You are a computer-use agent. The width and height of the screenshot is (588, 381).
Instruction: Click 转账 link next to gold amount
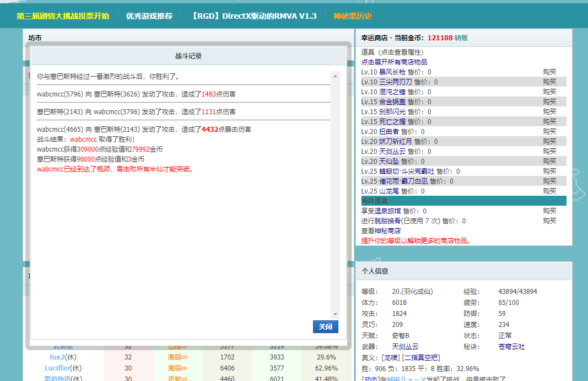[x=461, y=38]
